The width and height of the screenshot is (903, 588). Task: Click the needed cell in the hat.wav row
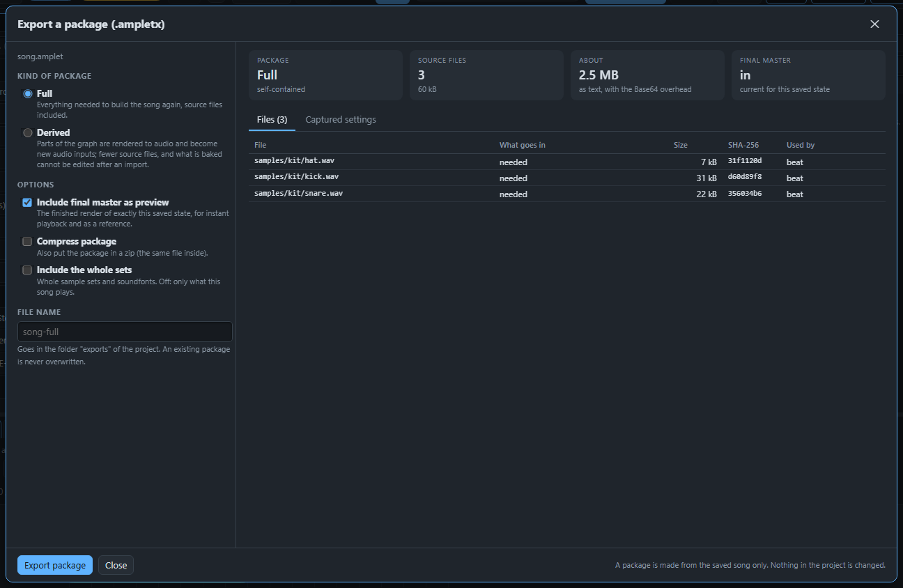(514, 162)
